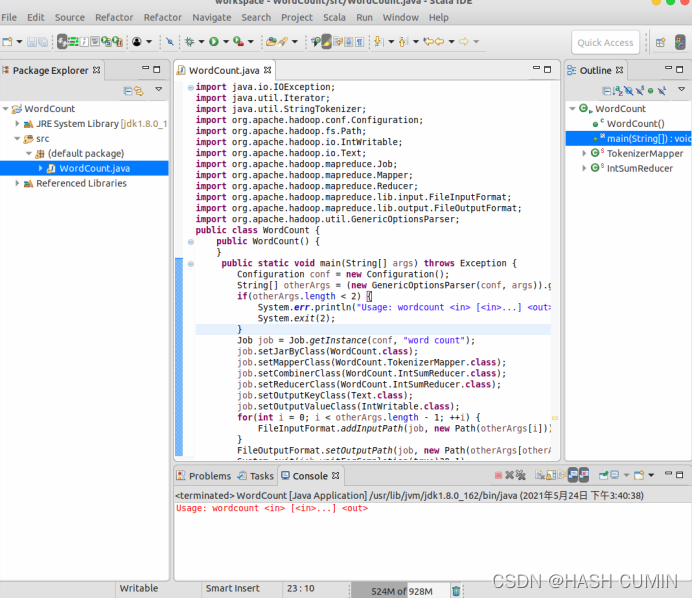The width and height of the screenshot is (692, 598).
Task: Toggle Hide Fields in Outline toolbar
Action: [x=628, y=91]
